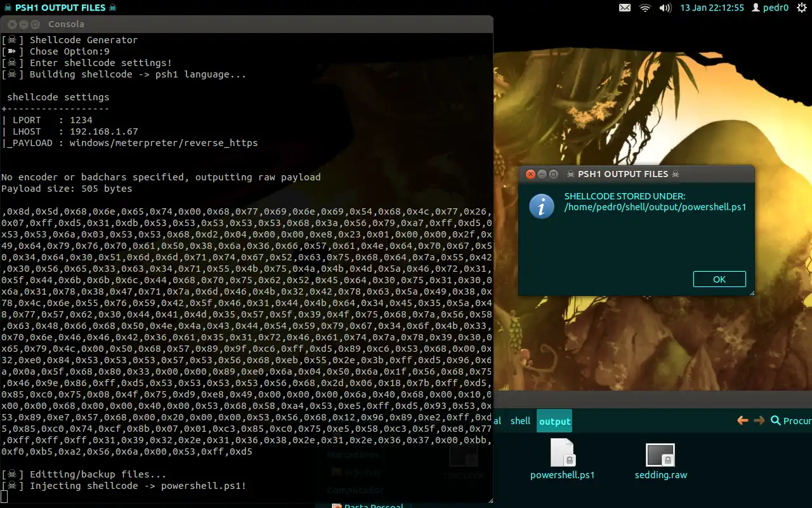Screen dimensions: 812x508
Task: Select the shell breadcrumb folder
Action: 520,421
